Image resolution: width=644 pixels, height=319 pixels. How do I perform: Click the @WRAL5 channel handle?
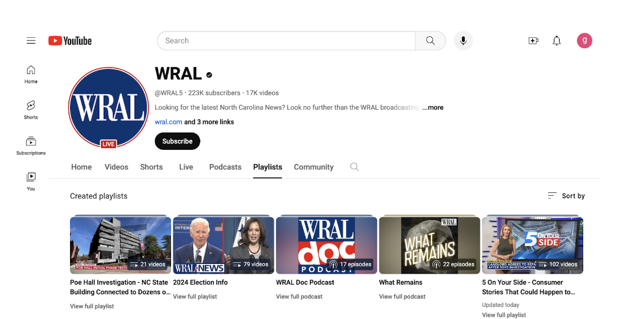point(169,93)
